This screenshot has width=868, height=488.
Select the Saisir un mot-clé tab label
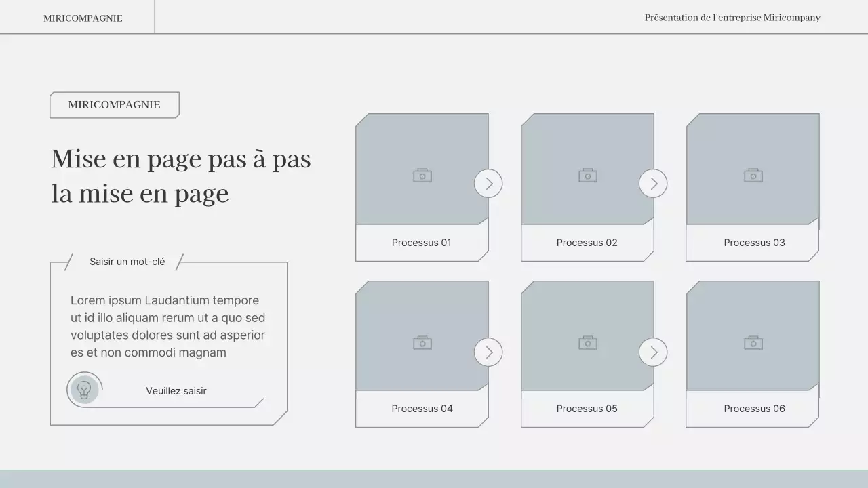127,261
